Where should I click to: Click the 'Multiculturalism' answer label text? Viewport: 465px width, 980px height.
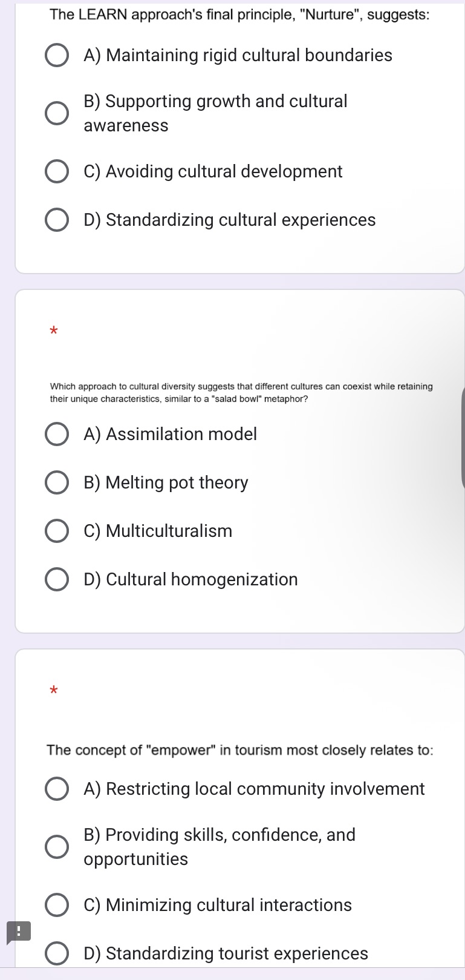(x=158, y=531)
